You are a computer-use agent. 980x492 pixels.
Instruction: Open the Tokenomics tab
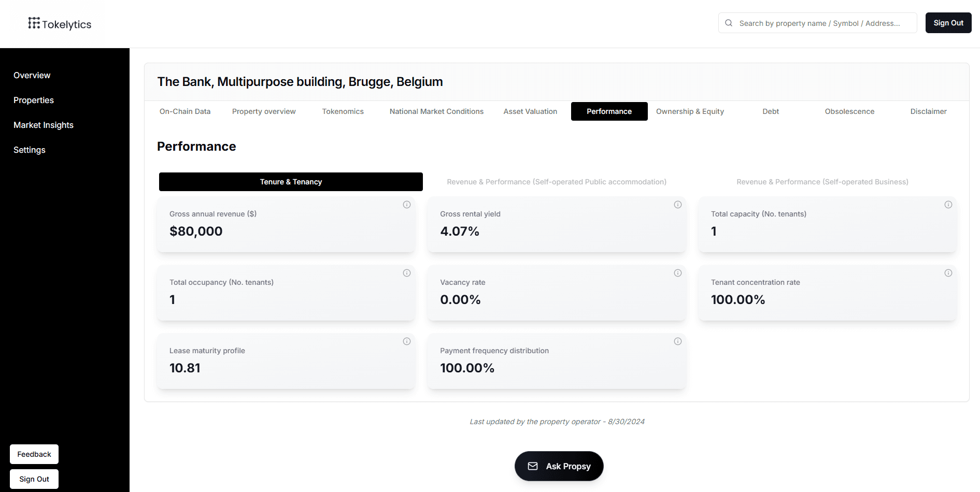tap(343, 111)
